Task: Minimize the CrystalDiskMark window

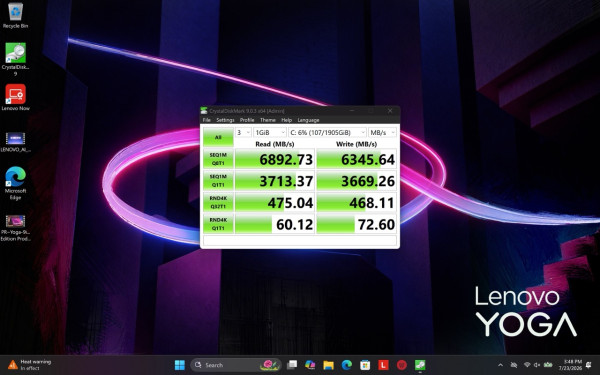Action: pyautogui.click(x=352, y=111)
